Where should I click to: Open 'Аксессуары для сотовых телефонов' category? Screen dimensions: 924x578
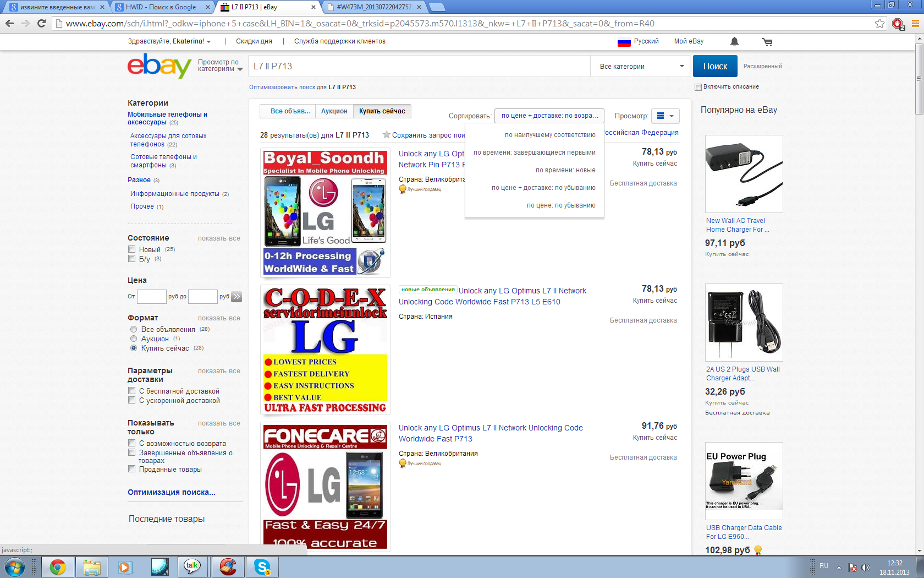[168, 140]
